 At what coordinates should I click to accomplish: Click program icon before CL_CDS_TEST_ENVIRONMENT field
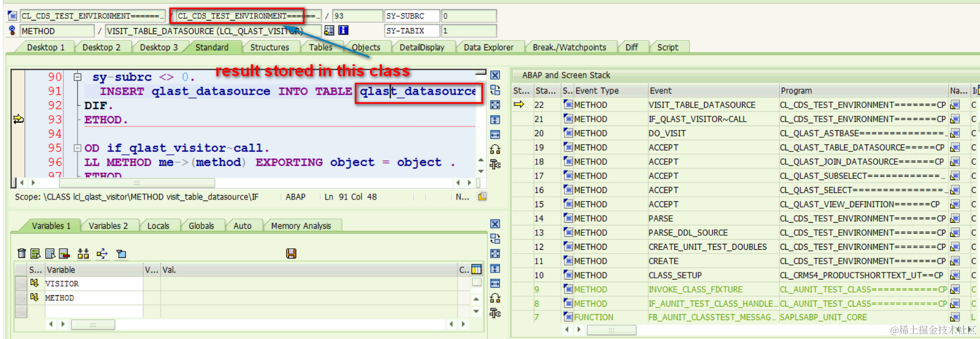click(12, 16)
